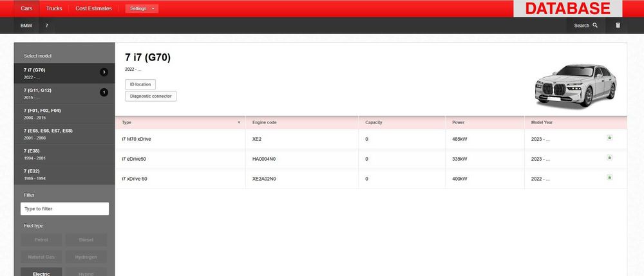
Task: Click the BMW breadcrumb
Action: (x=26, y=26)
